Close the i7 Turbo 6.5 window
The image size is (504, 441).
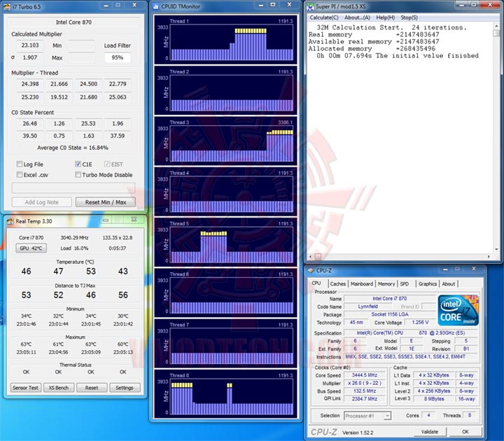(134, 5)
